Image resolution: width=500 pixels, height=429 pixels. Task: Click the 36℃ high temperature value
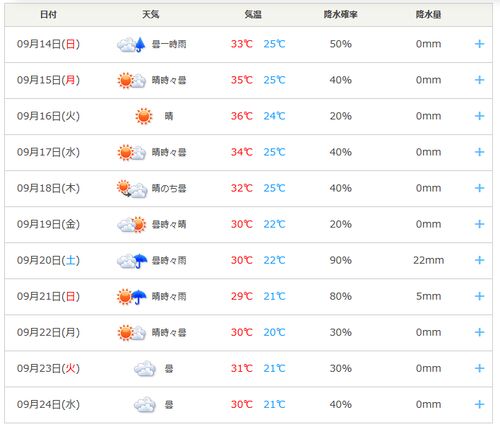[x=242, y=116]
